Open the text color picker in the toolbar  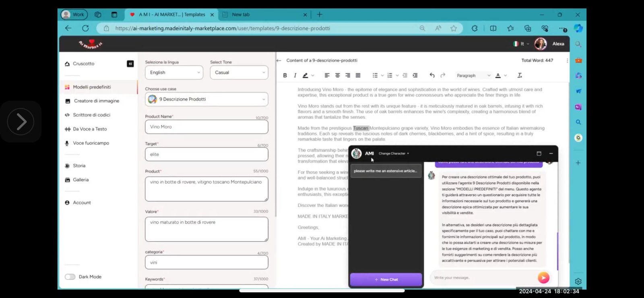coord(498,75)
